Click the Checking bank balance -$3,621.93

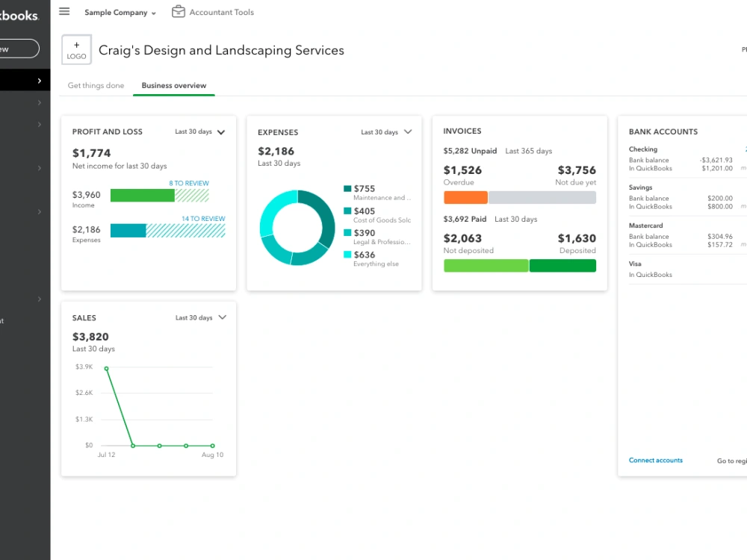pyautogui.click(x=716, y=160)
